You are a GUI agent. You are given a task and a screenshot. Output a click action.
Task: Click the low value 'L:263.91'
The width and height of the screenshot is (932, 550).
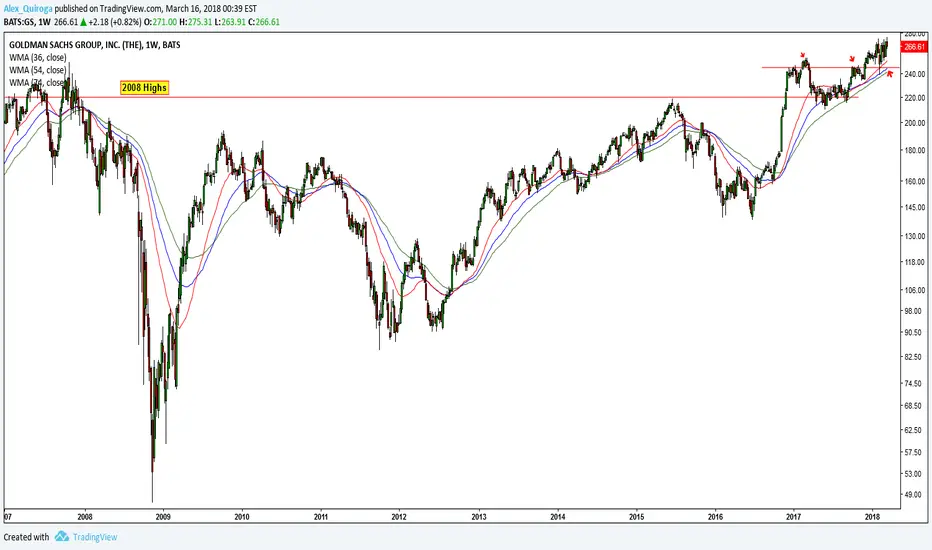click(230, 22)
